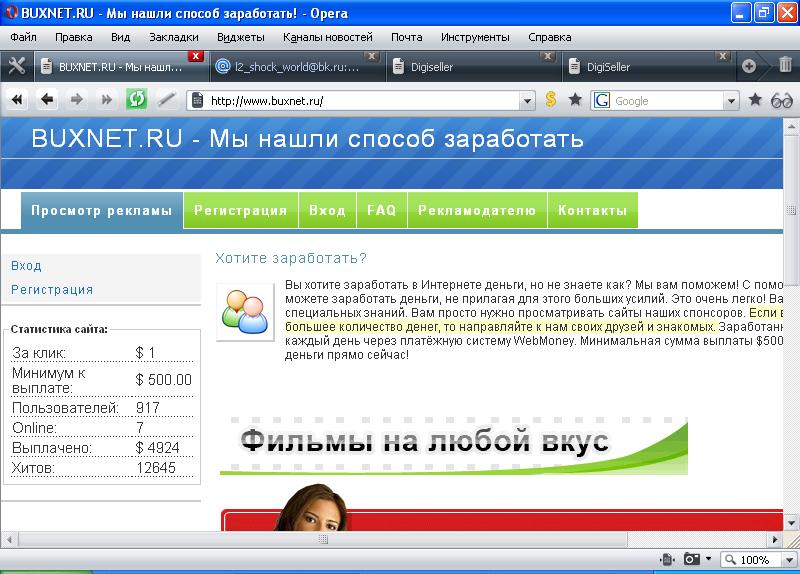Image resolution: width=800 pixels, height=574 pixels.
Task: Close the Digiseller tab
Action: (x=547, y=56)
